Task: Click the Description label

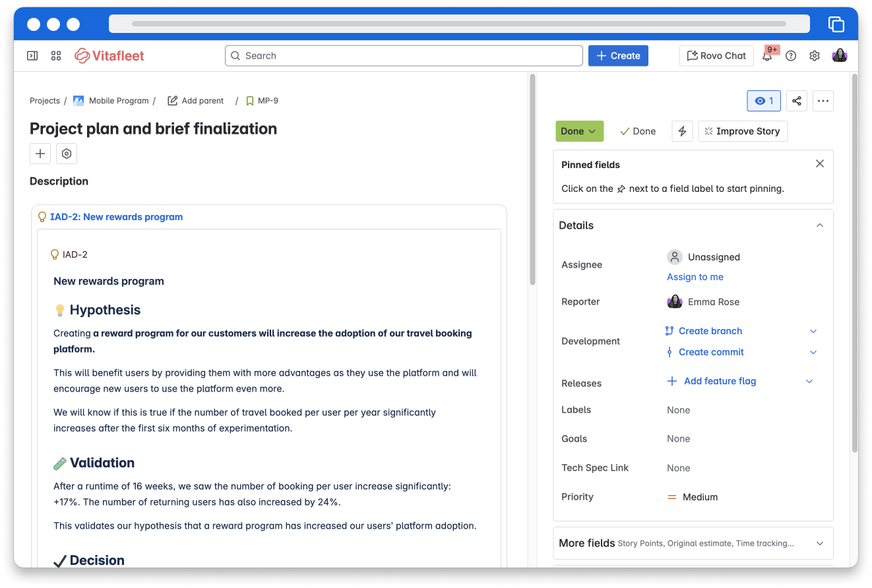Action: (x=59, y=181)
